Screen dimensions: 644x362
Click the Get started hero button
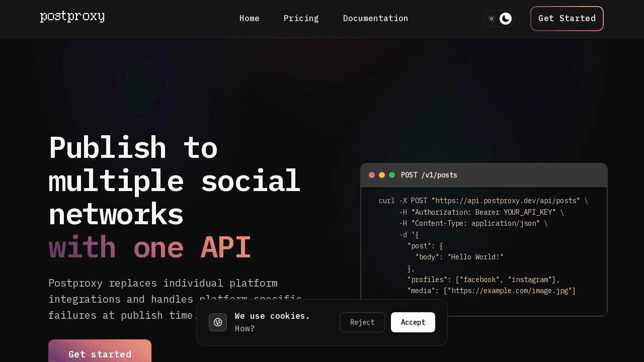coord(100,354)
